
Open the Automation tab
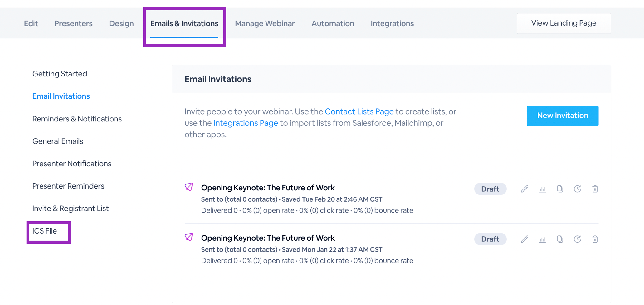tap(333, 23)
